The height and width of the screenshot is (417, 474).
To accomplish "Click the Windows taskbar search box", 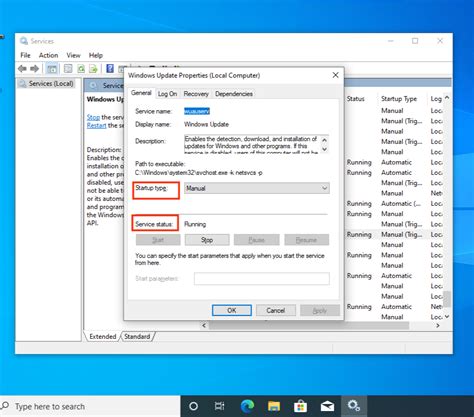I will 90,406.
